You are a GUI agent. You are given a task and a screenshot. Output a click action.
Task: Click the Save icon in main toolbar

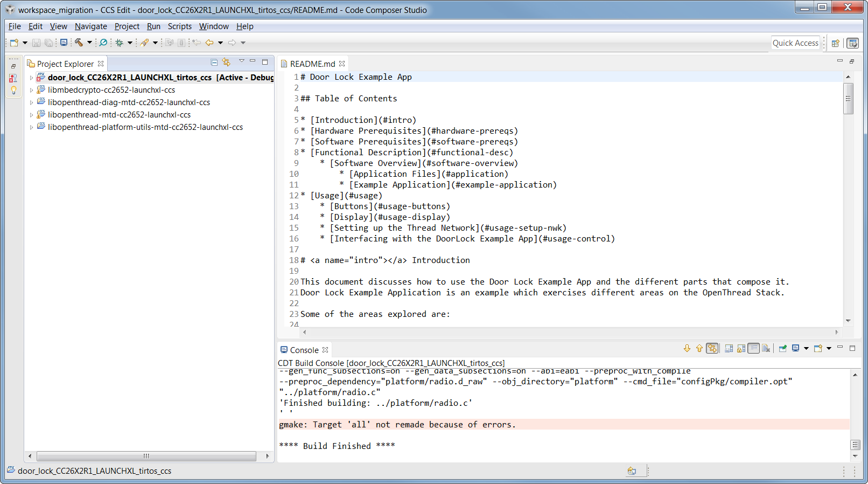click(36, 43)
